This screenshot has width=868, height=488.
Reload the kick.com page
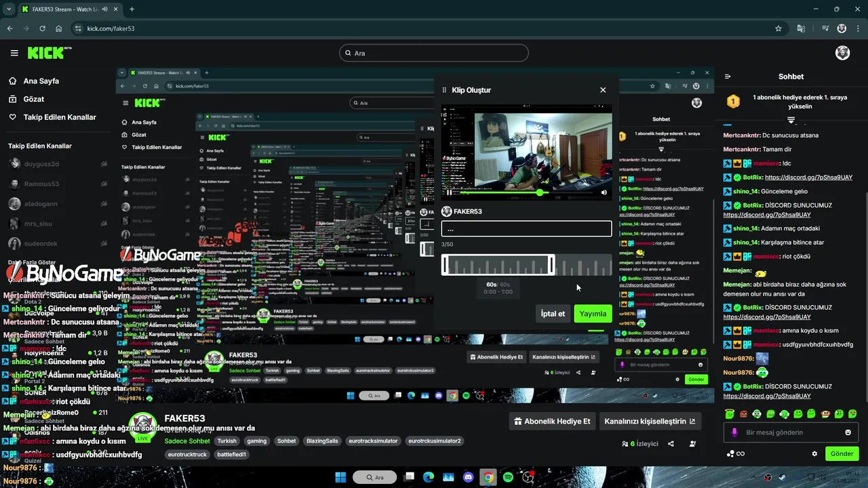tap(43, 28)
